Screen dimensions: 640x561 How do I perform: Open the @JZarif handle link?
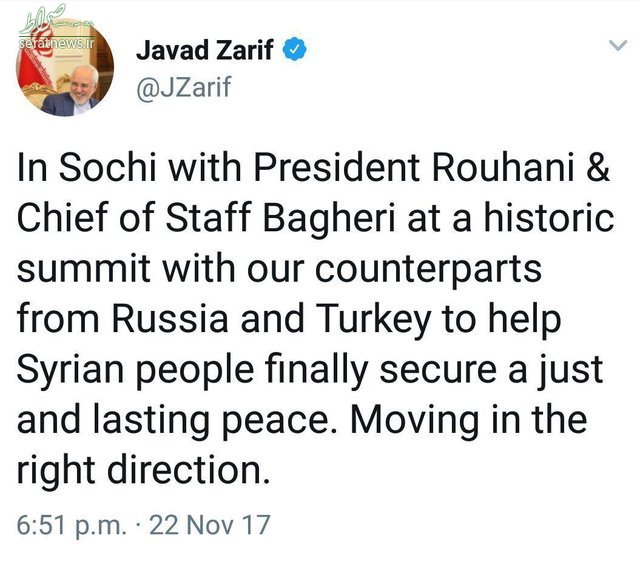tap(184, 87)
